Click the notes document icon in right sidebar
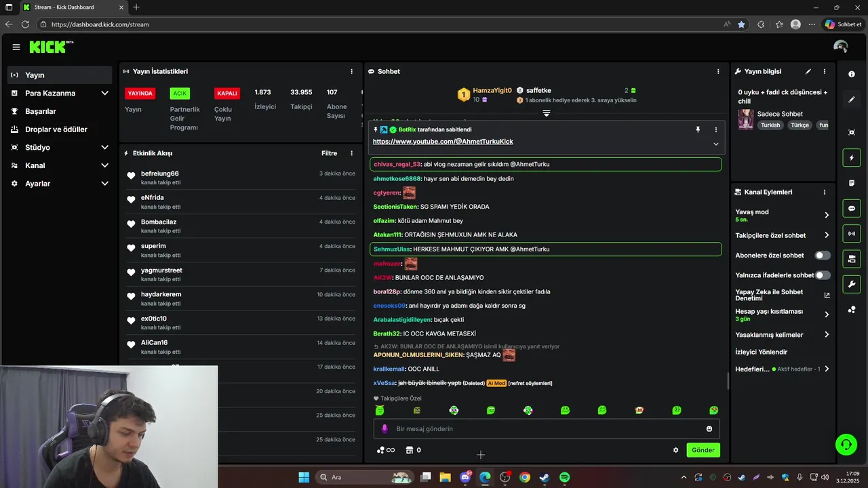Screen dimensions: 868x488 click(852, 183)
